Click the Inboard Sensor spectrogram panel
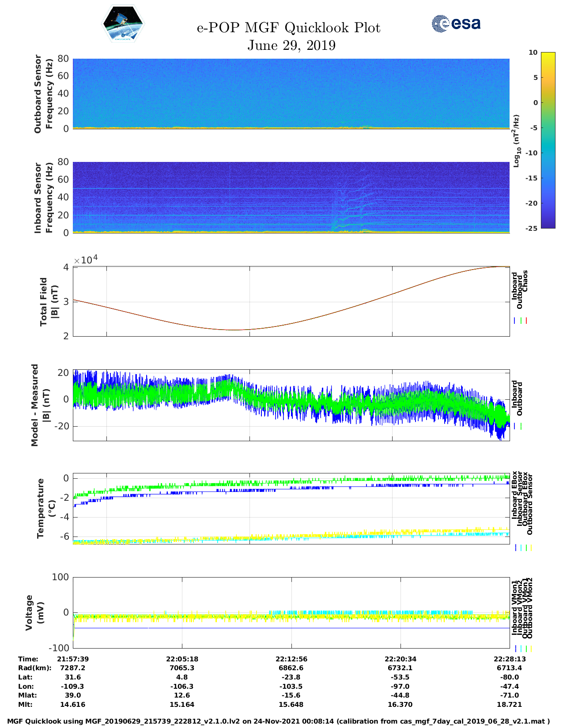 [291, 197]
